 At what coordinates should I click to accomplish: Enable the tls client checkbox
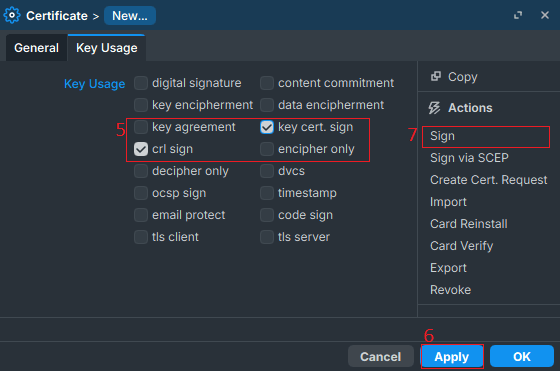[x=141, y=237]
